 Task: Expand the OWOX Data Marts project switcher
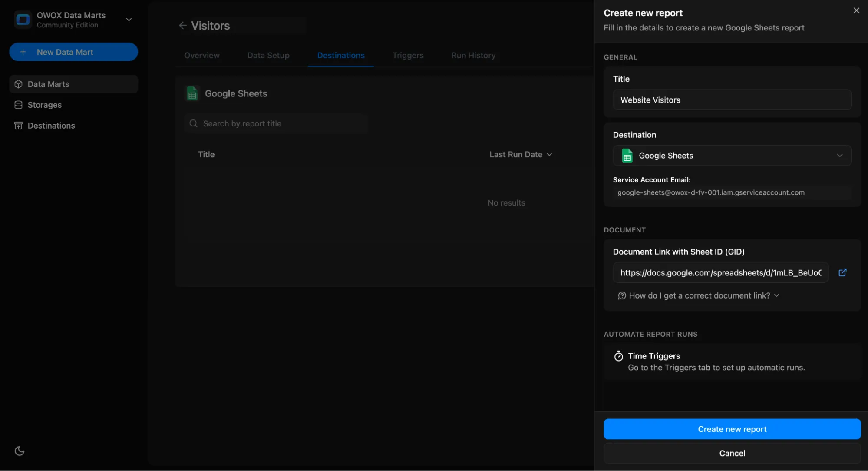click(x=129, y=20)
